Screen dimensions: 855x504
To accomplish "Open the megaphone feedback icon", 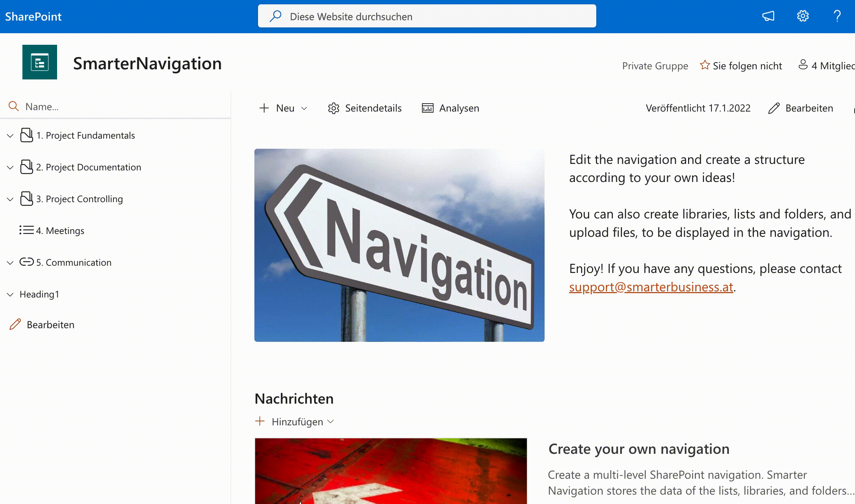I will click(768, 16).
